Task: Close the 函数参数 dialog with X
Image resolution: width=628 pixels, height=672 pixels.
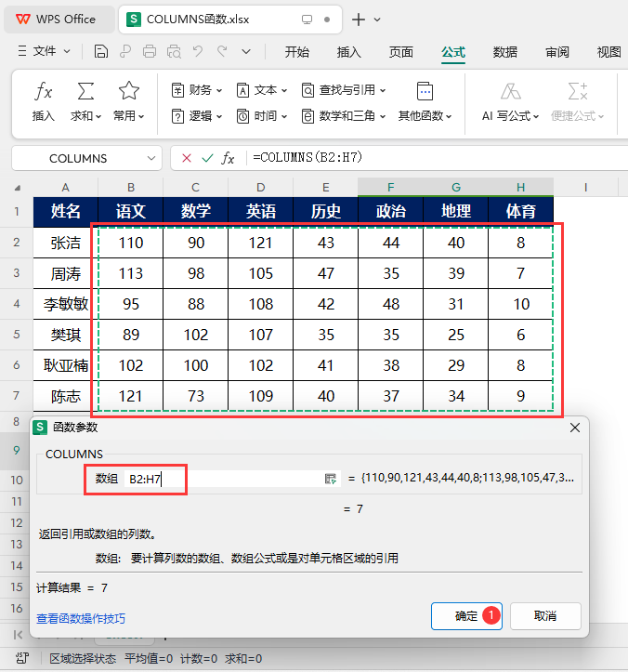Action: click(575, 428)
